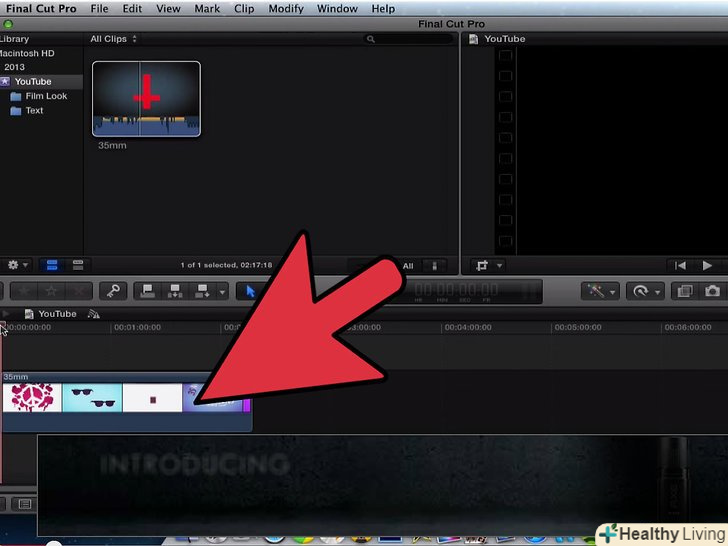Show the media browser overlapping-frames icon

(x=685, y=291)
